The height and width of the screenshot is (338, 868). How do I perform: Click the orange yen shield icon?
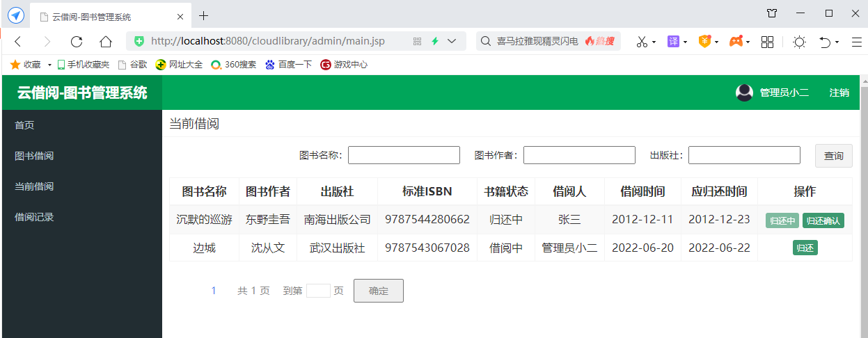click(704, 42)
